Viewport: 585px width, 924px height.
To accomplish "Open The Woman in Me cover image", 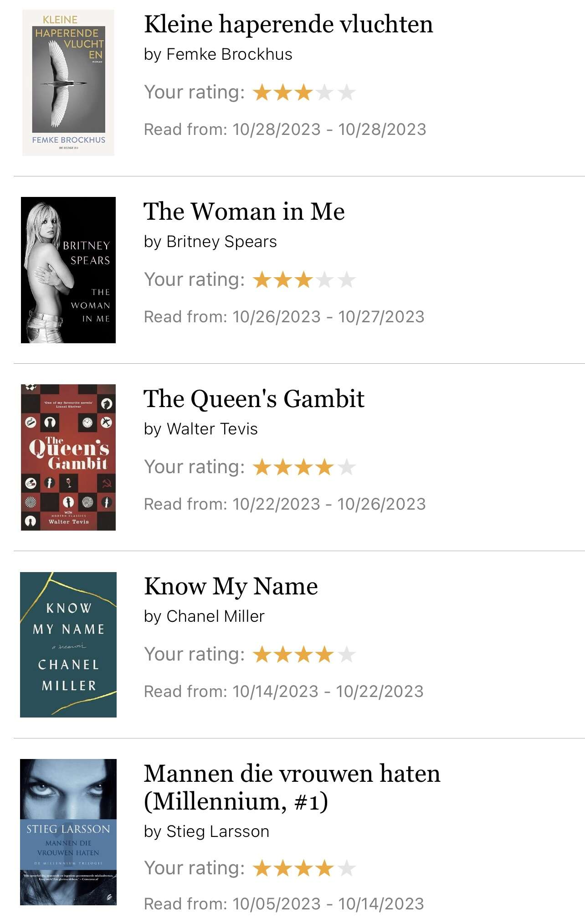I will (68, 270).
